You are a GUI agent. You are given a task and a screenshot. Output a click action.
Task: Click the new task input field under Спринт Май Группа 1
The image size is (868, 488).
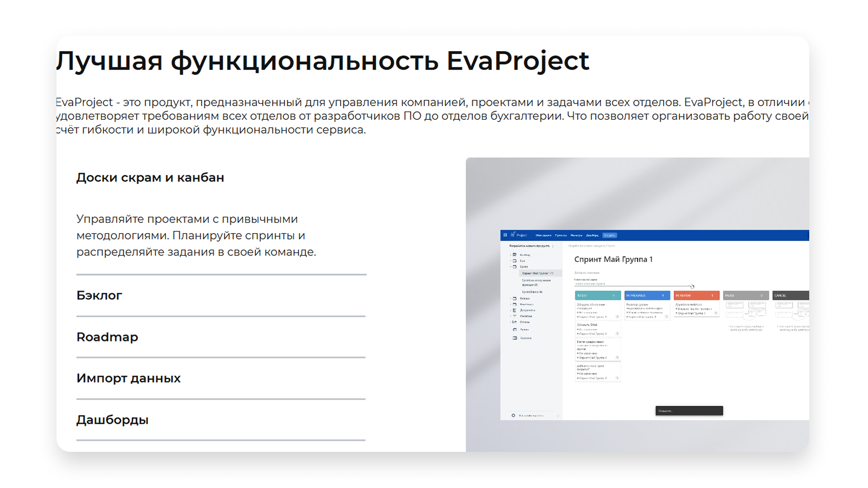click(x=590, y=284)
